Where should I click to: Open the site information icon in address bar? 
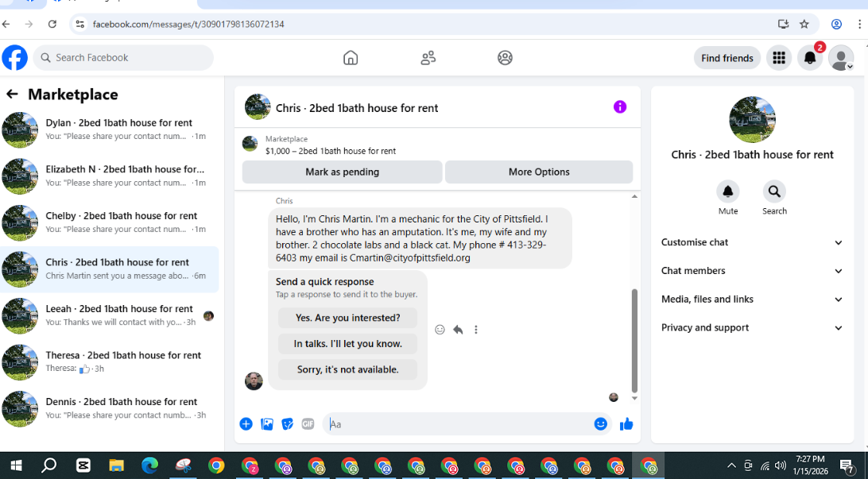coord(80,25)
